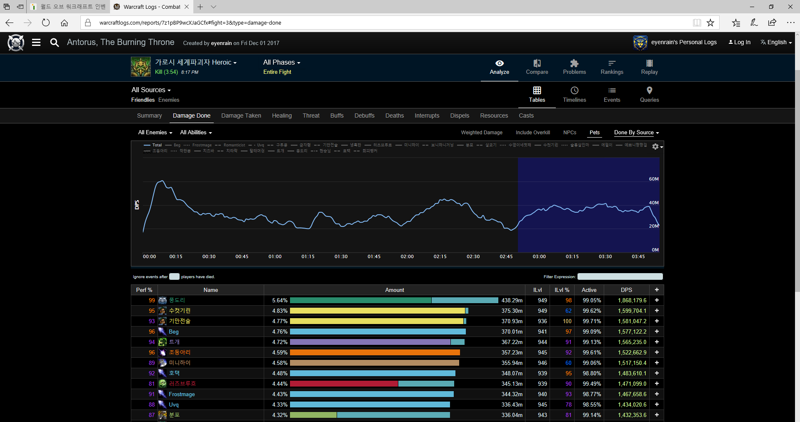
Task: Select the Friendlies filter
Action: click(143, 100)
